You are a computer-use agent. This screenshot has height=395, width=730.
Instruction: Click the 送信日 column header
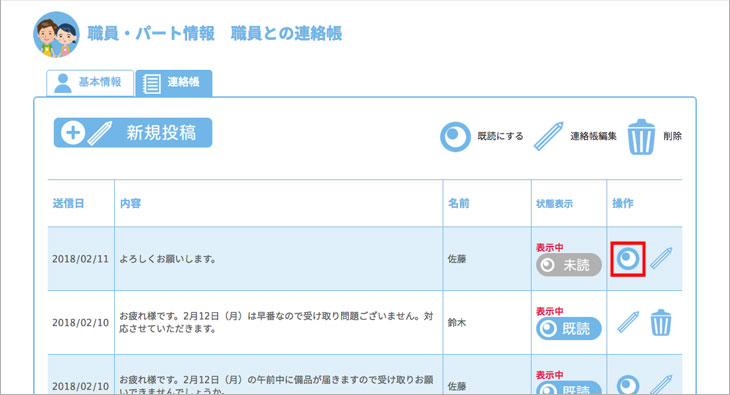tap(68, 204)
